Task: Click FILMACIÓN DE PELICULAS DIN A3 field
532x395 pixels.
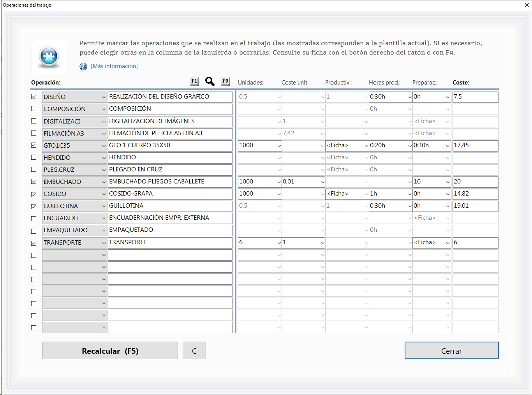Action: click(x=170, y=134)
